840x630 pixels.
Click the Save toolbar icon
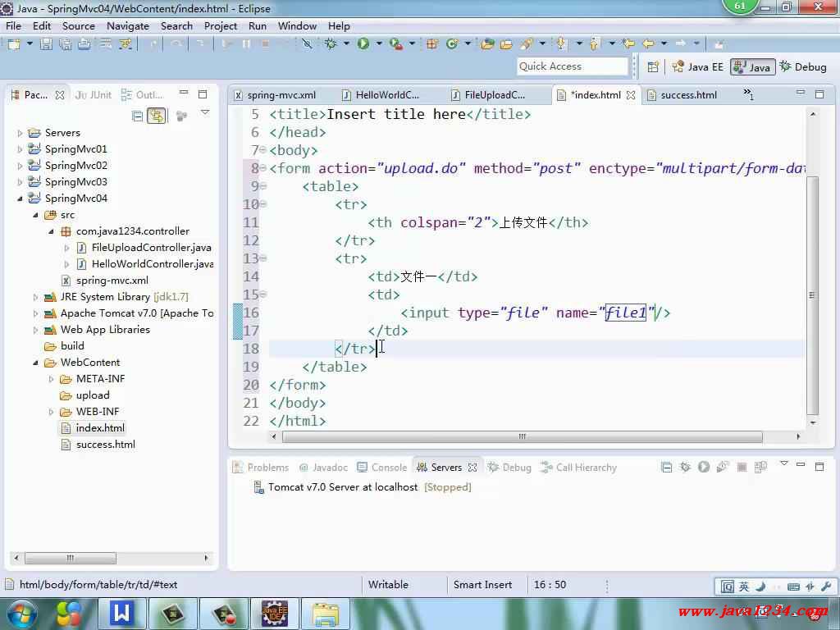[47, 44]
